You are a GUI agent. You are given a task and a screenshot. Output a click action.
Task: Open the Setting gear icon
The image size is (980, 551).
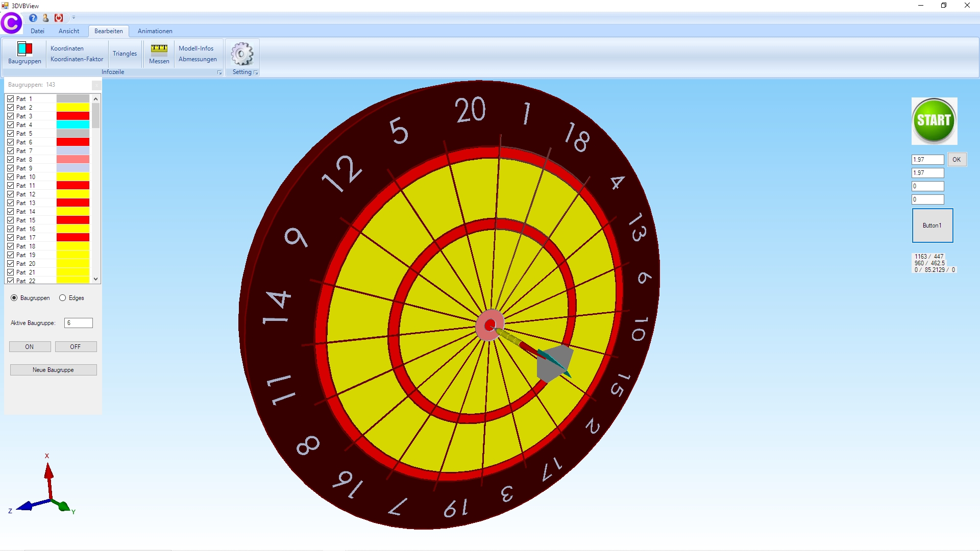pyautogui.click(x=242, y=54)
